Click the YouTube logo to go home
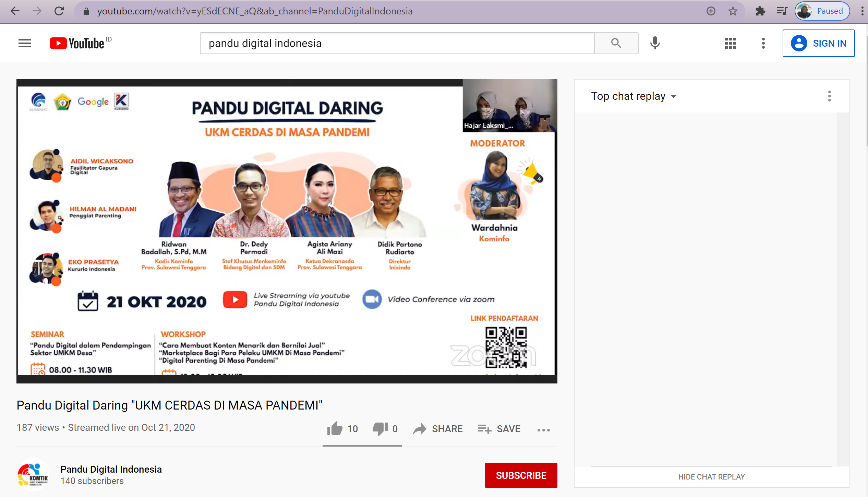The height and width of the screenshot is (497, 868). 77,43
